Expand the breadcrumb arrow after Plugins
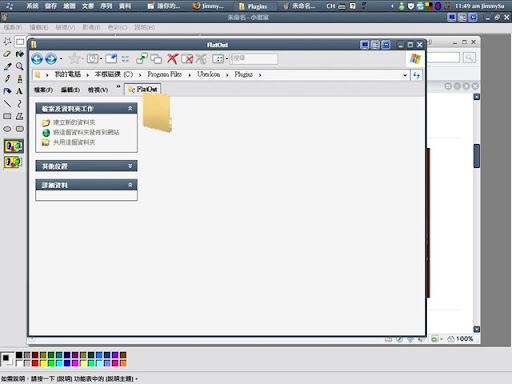This screenshot has width=512, height=384. point(260,75)
